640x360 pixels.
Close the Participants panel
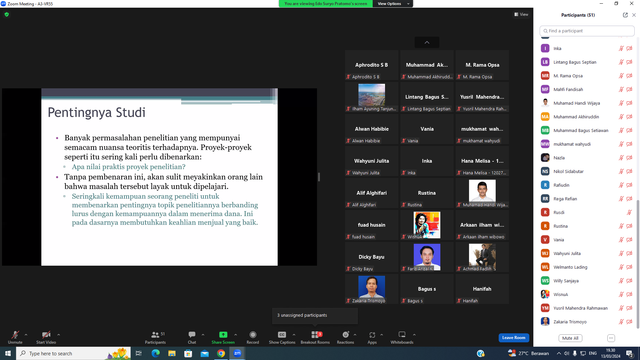point(634,15)
